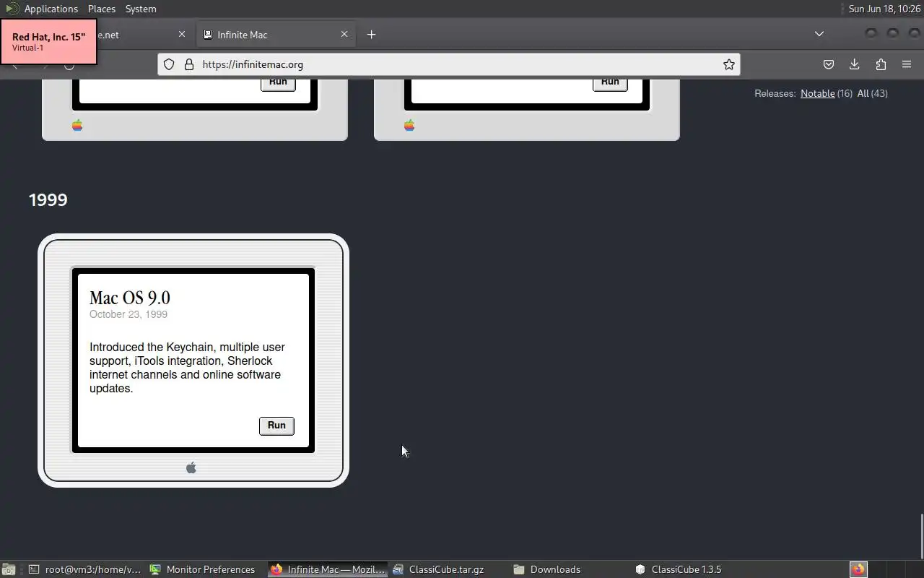924x578 pixels.
Task: Run the Mac OS 9.0 emulator
Action: pyautogui.click(x=276, y=426)
